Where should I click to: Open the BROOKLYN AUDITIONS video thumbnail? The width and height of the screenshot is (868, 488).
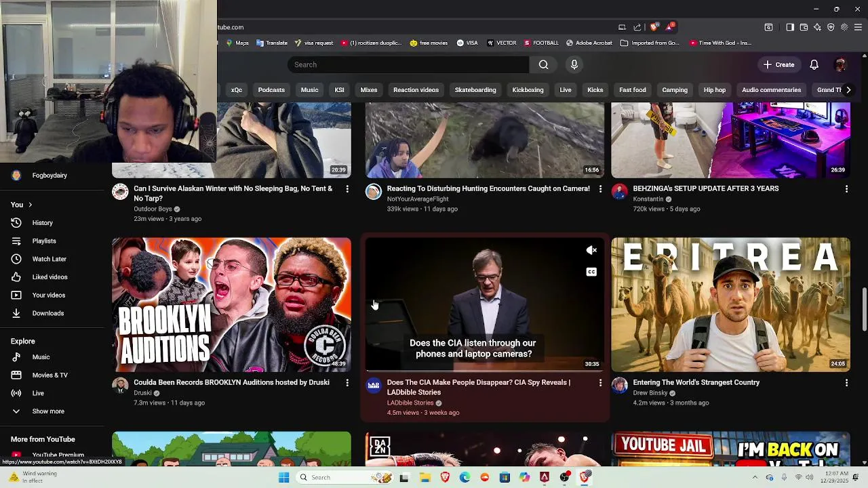click(x=231, y=304)
